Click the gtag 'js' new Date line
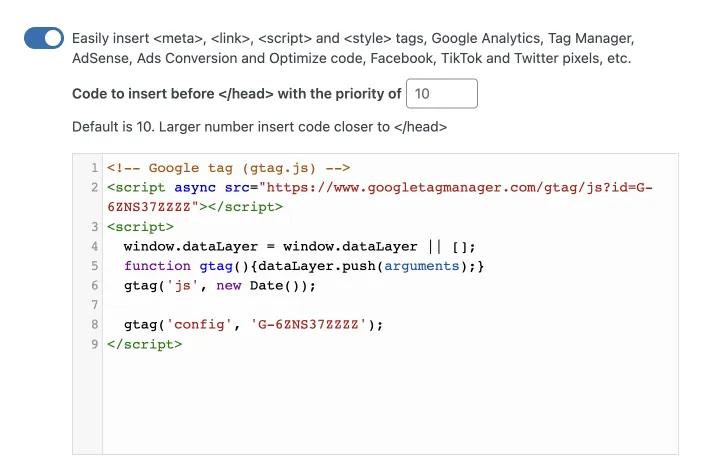 tap(220, 285)
